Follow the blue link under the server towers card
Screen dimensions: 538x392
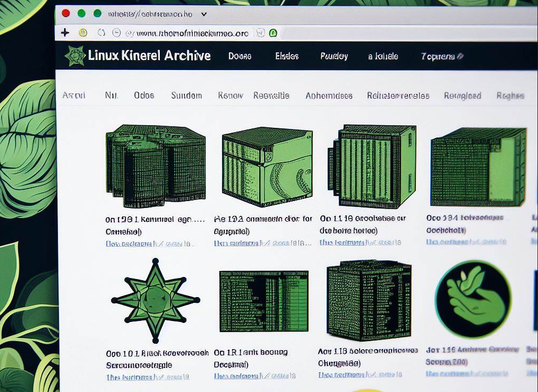(148, 244)
